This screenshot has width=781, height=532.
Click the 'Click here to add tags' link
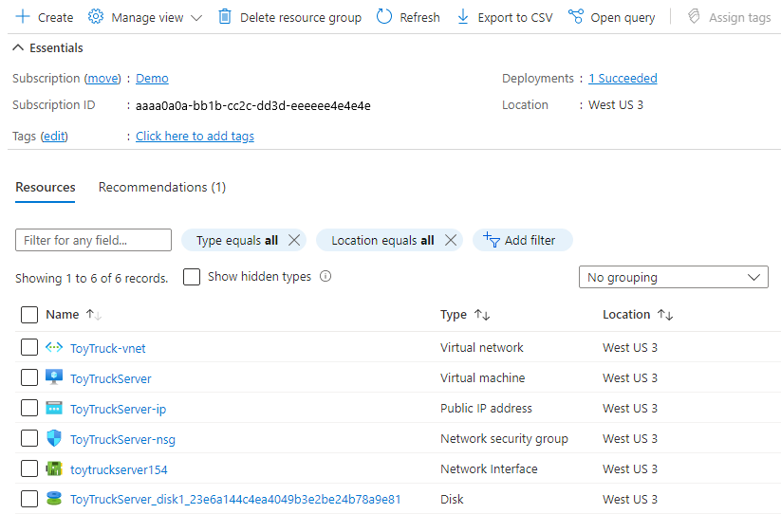click(x=195, y=136)
